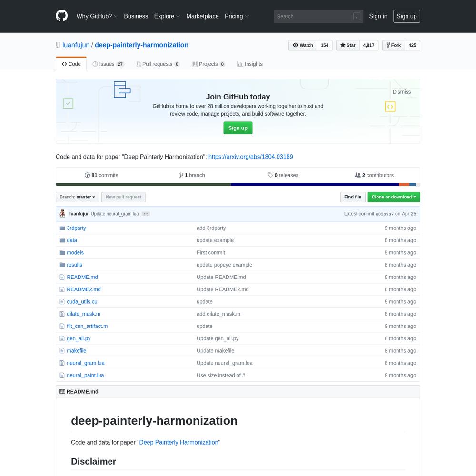This screenshot has width=476, height=476.
Task: Open Business in top navigation
Action: 136,16
